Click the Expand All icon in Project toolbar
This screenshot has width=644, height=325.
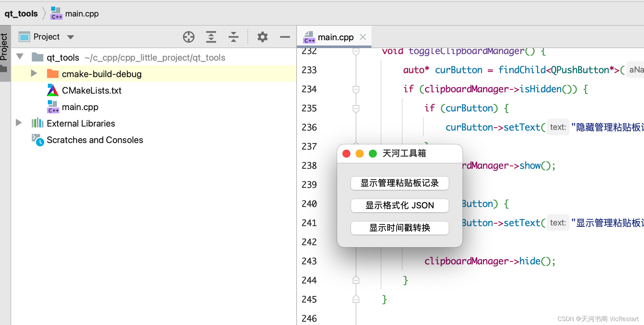coord(211,37)
